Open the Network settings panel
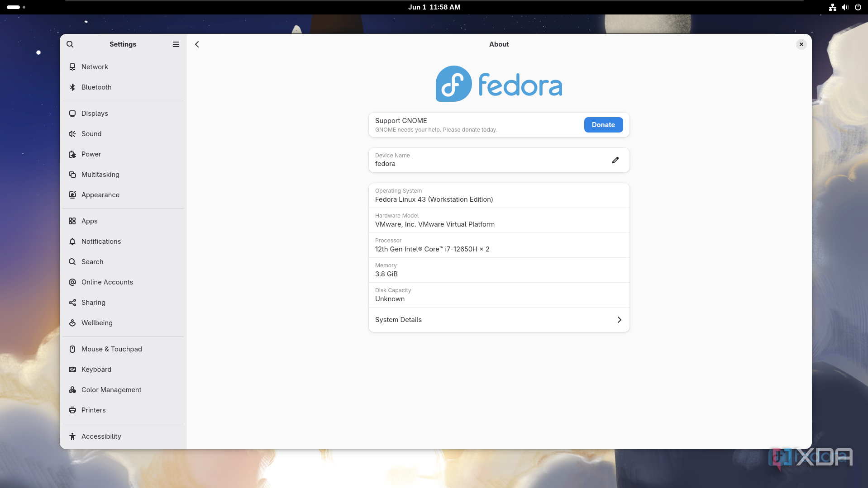 pyautogui.click(x=123, y=67)
